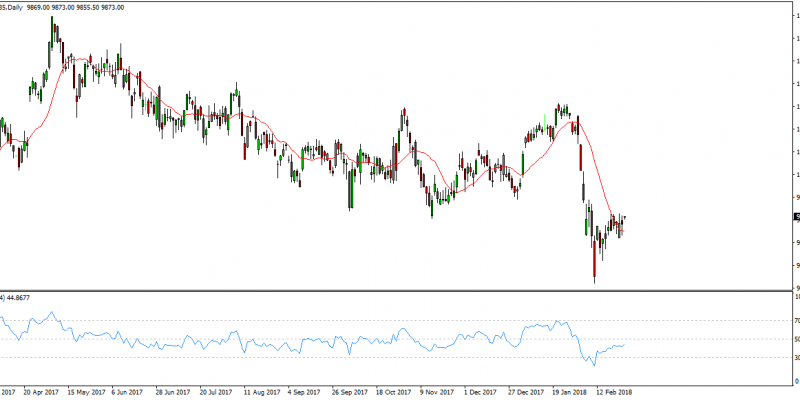Click the 15 May 2017 date label
Image resolution: width=800 pixels, height=400 pixels.
[87, 393]
